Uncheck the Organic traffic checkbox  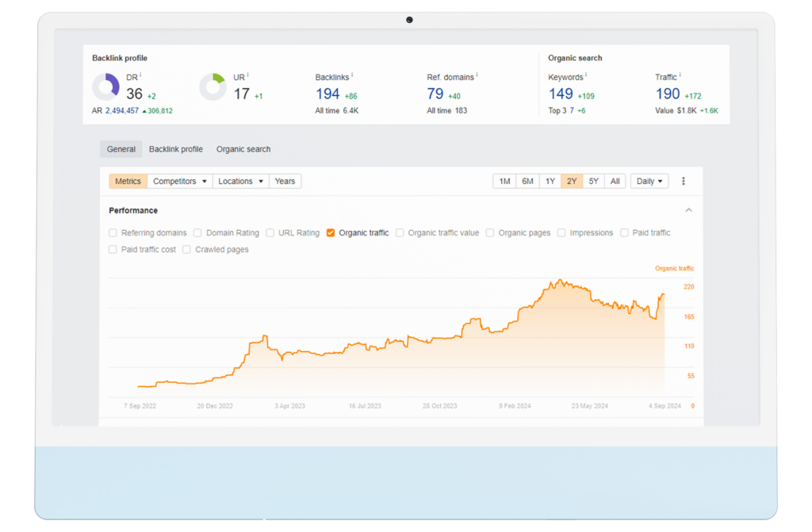coord(331,233)
